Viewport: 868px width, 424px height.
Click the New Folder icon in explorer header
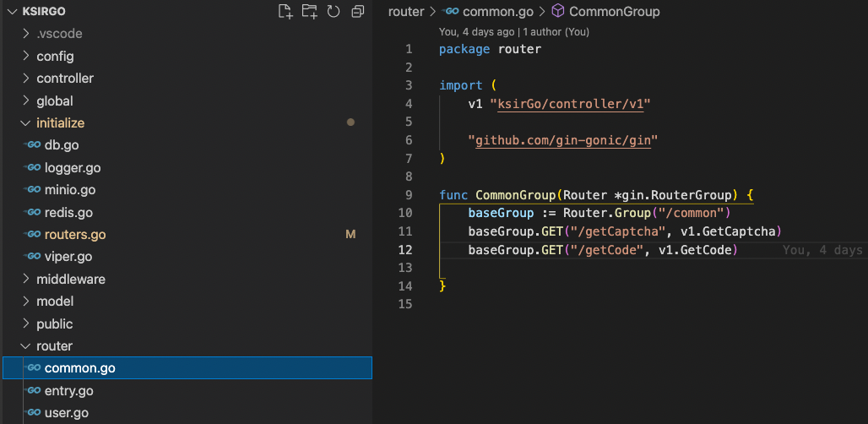pos(310,11)
